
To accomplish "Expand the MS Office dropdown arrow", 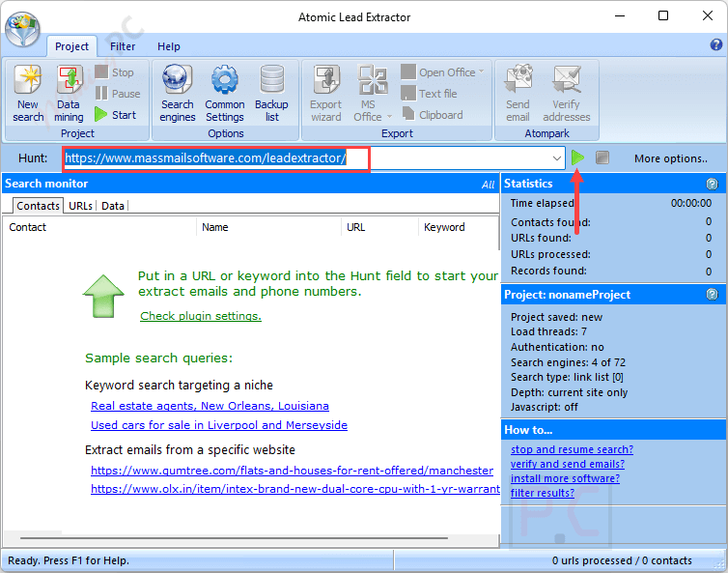I will coord(389,117).
